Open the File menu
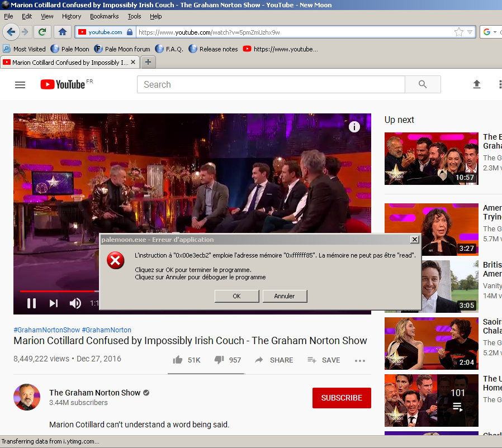The width and height of the screenshot is (502, 448). tap(8, 16)
